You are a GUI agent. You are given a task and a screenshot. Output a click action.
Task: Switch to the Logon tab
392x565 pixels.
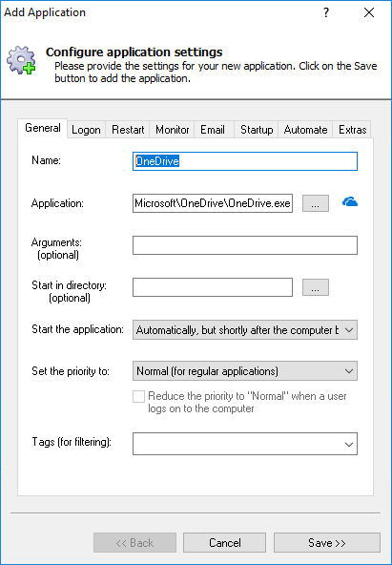86,130
